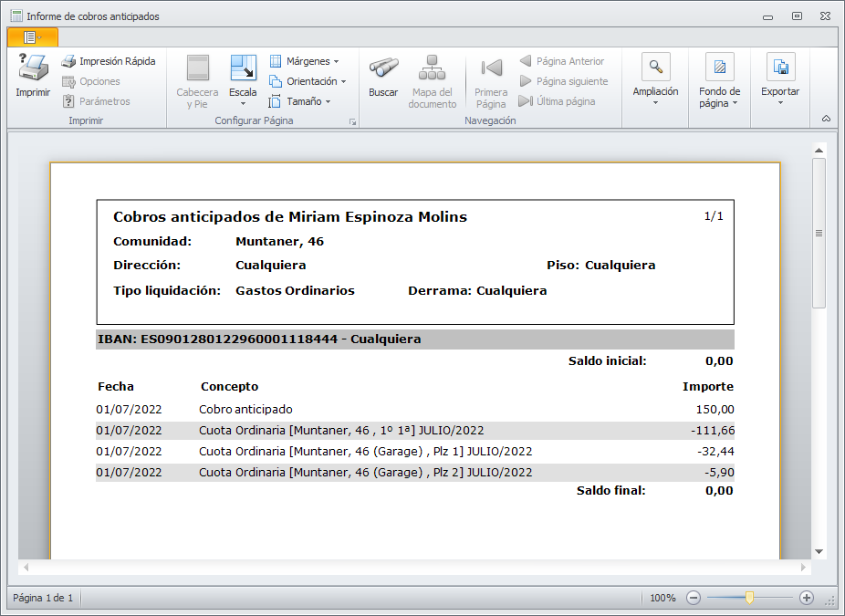Open the Escala scale tool

[243, 68]
